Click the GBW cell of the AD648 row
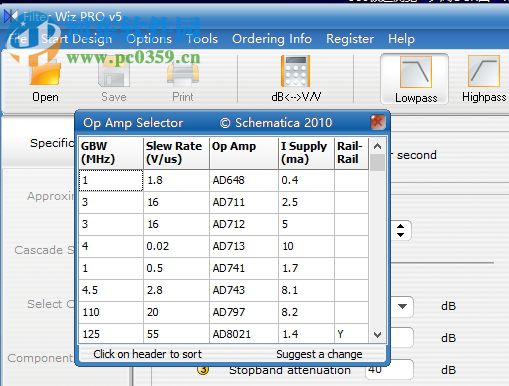Image resolution: width=509 pixels, height=386 pixels. (111, 180)
